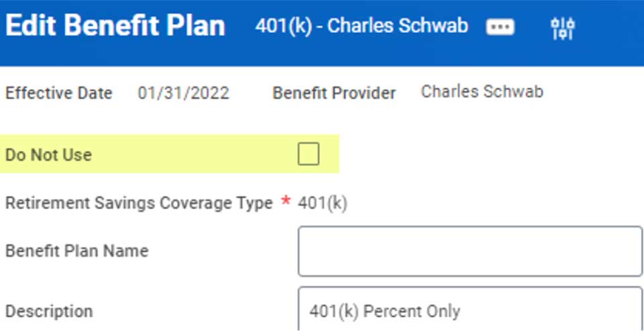Tick the Do Not Use checkbox

click(x=309, y=154)
